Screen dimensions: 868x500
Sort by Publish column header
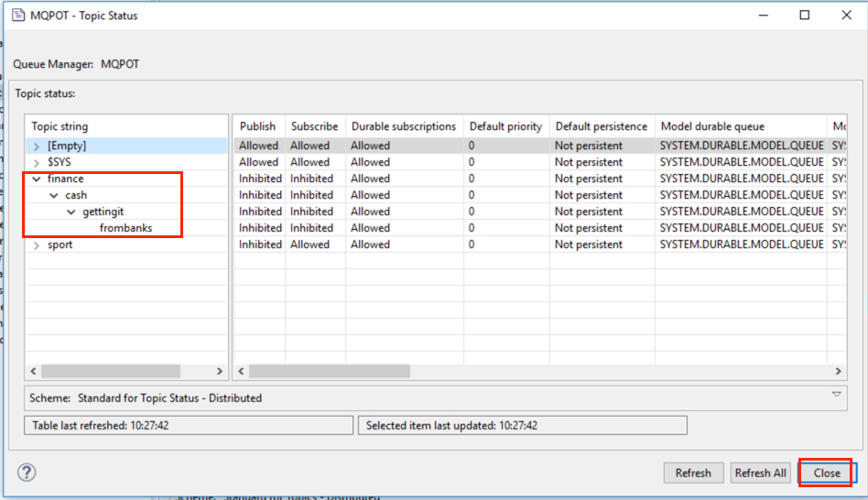[x=258, y=126]
